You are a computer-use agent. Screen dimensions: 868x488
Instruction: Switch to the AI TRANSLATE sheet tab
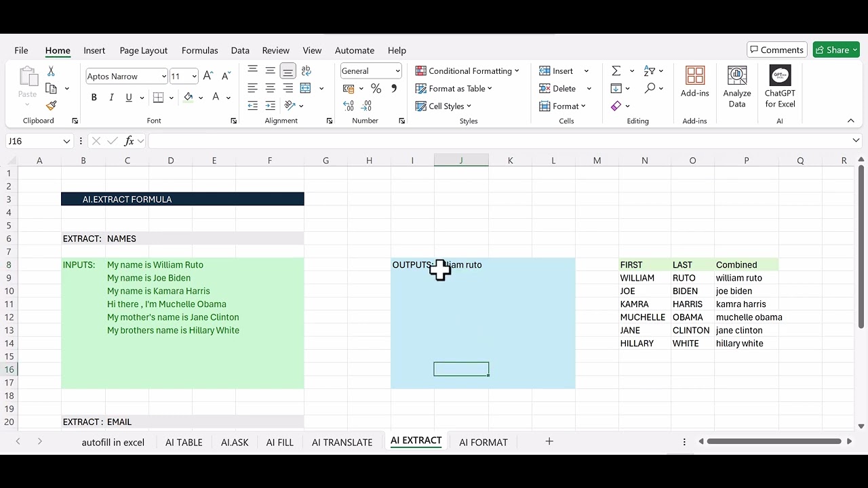[x=342, y=442]
